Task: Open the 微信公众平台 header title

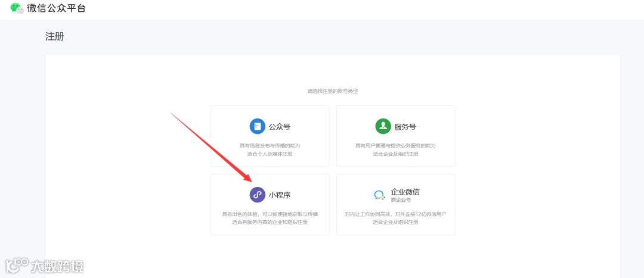Action: (x=56, y=8)
